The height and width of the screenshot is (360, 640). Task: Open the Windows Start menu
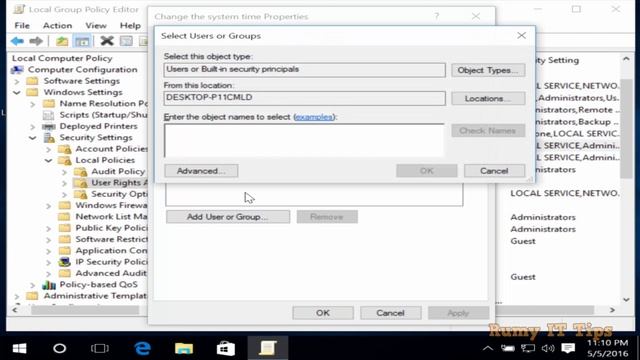(19, 348)
